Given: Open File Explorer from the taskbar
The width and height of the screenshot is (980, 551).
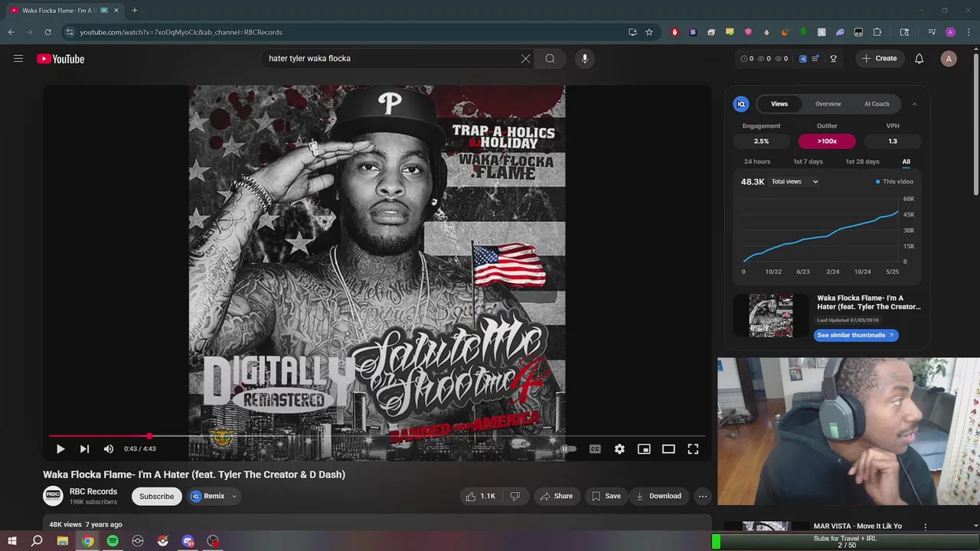Looking at the screenshot, I should coord(63,541).
